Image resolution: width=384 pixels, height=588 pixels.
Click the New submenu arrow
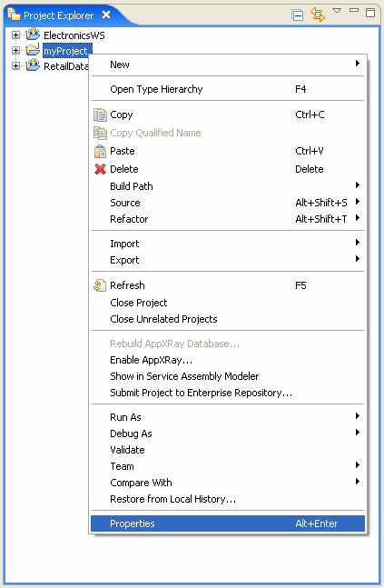(358, 64)
